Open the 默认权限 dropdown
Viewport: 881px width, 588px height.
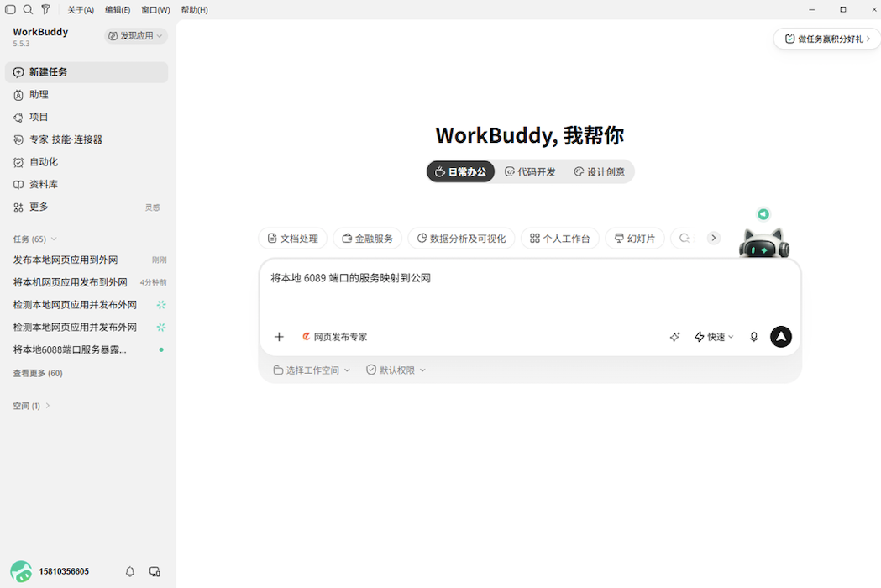click(x=396, y=370)
